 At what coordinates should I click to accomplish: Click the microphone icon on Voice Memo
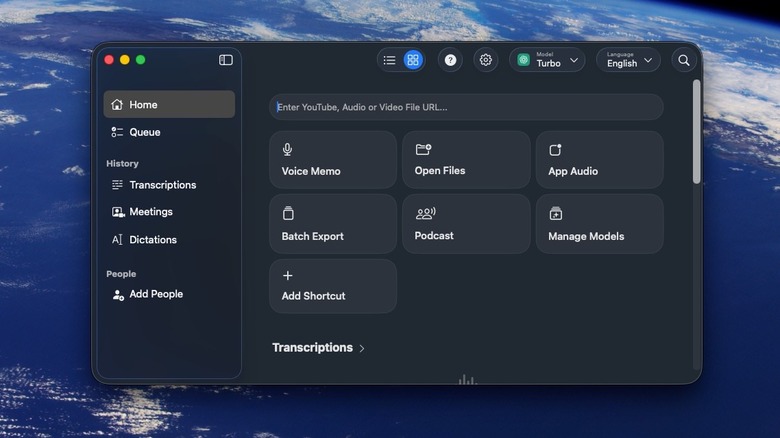click(x=288, y=149)
